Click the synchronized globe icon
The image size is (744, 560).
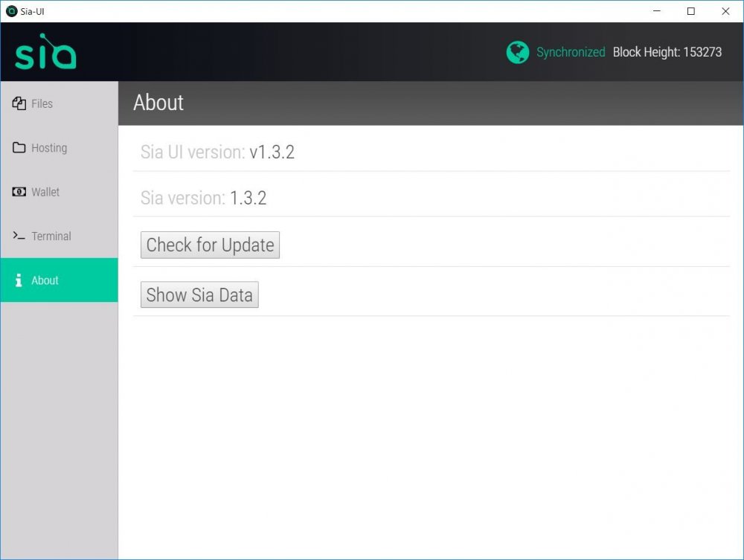(x=518, y=52)
